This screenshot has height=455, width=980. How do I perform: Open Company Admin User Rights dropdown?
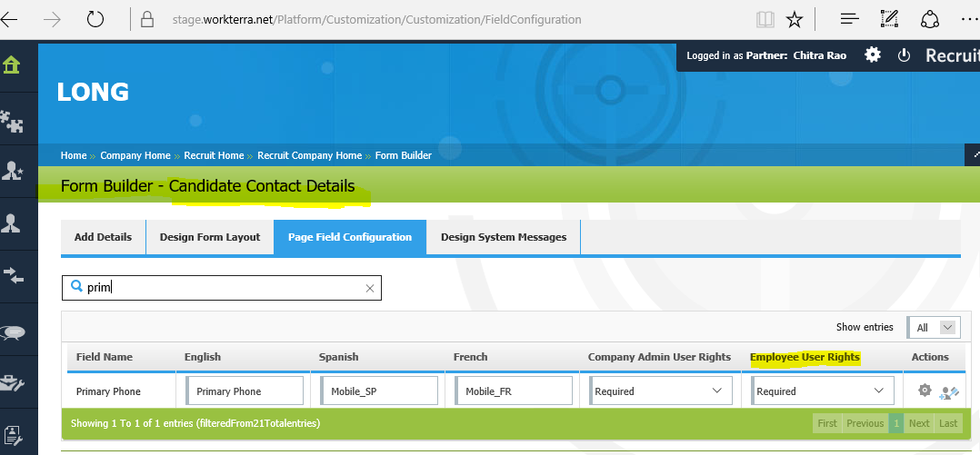coord(659,391)
